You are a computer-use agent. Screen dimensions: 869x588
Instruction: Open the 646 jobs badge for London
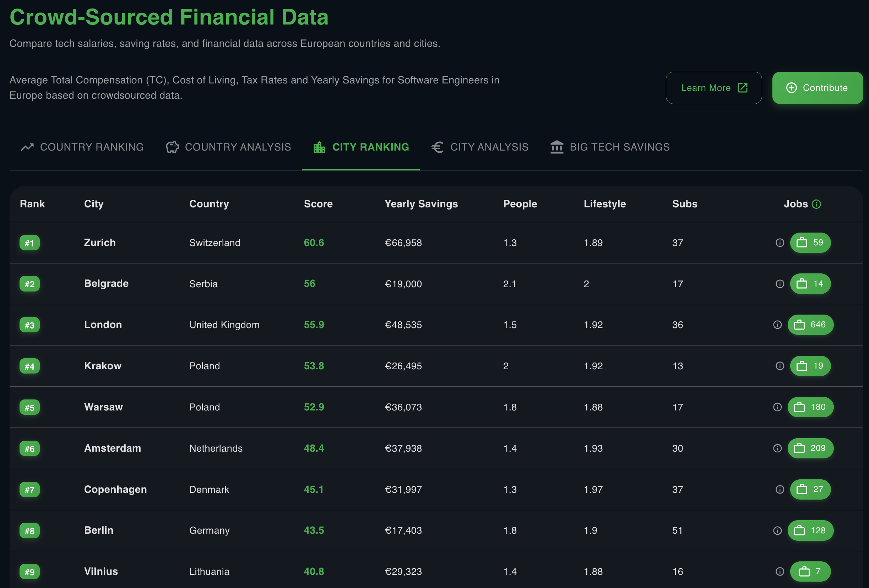[810, 325]
